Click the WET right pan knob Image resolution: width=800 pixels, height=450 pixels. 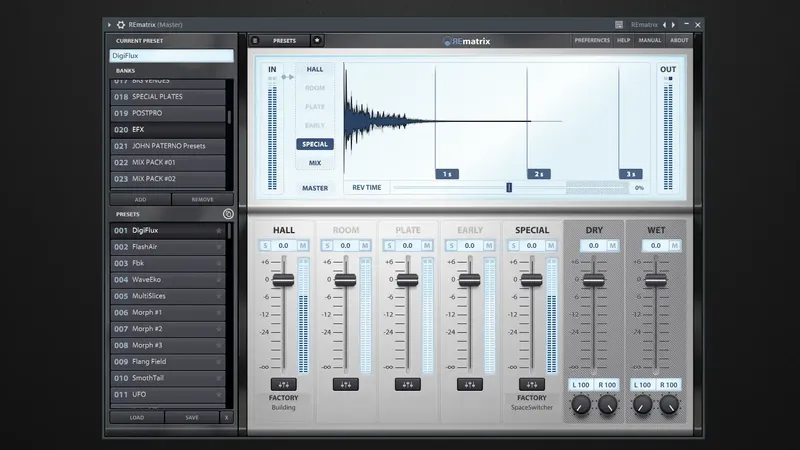[x=669, y=405]
